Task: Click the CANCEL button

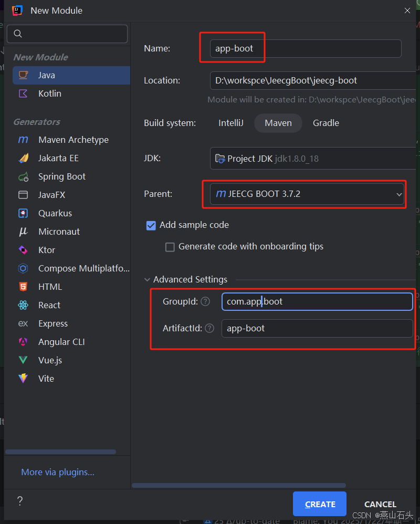Action: click(380, 504)
